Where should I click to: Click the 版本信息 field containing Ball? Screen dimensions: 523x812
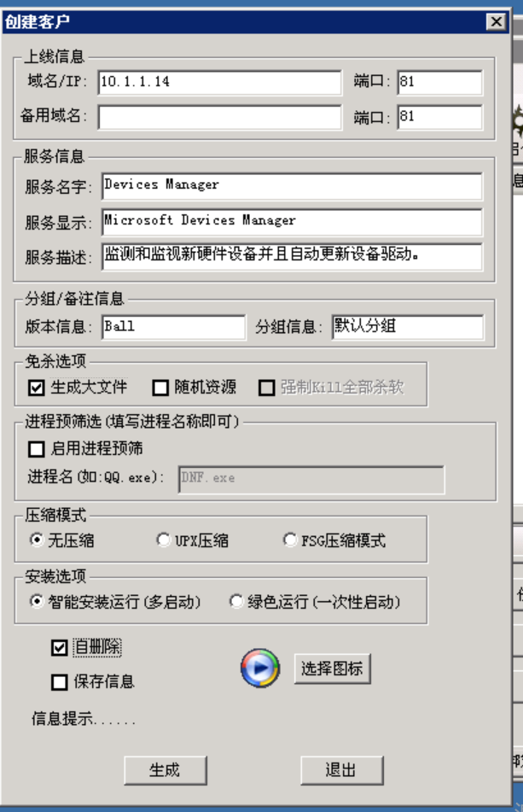[x=174, y=327]
